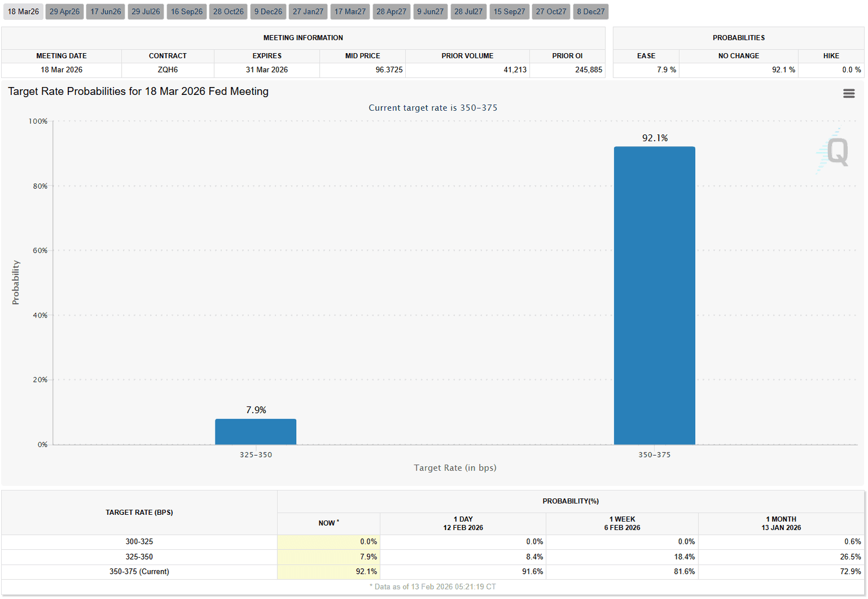Select the 18 Mar26 meeting tab
The image size is (868, 599).
click(23, 12)
